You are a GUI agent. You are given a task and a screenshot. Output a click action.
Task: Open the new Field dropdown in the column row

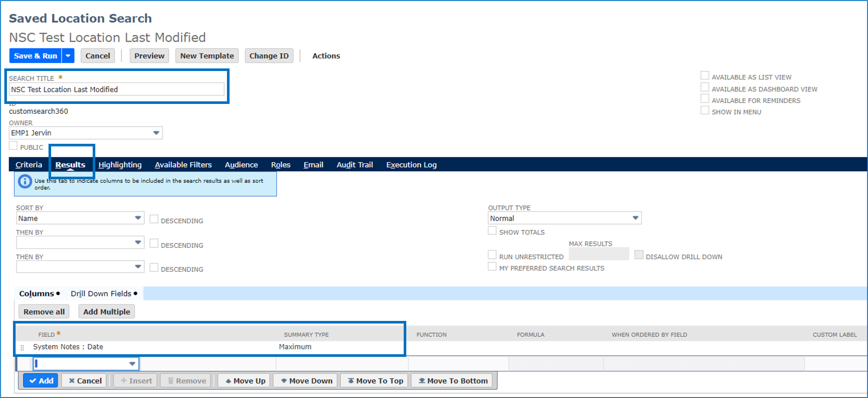[x=86, y=364]
